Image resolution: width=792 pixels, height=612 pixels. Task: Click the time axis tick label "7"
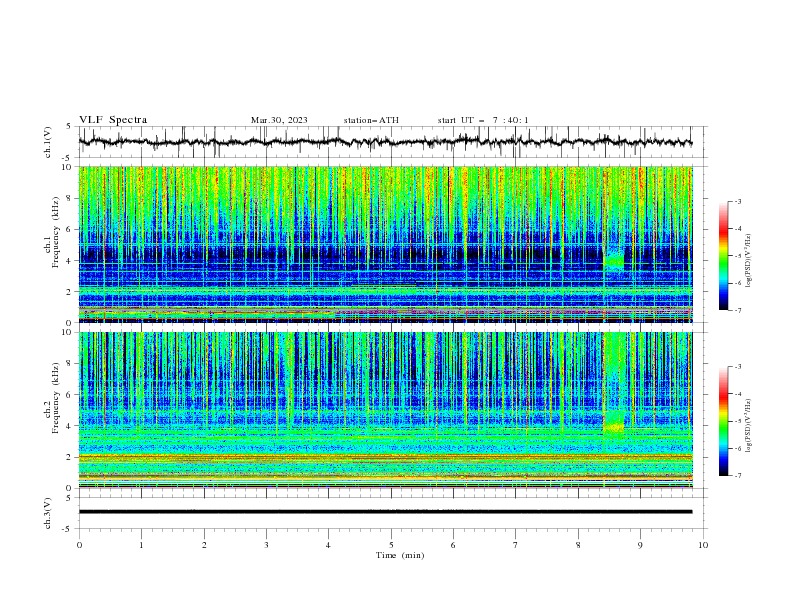point(516,545)
